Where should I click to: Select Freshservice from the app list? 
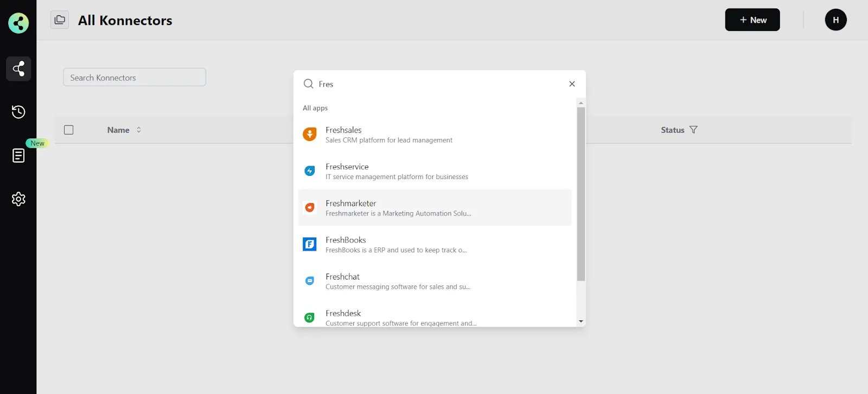point(435,171)
